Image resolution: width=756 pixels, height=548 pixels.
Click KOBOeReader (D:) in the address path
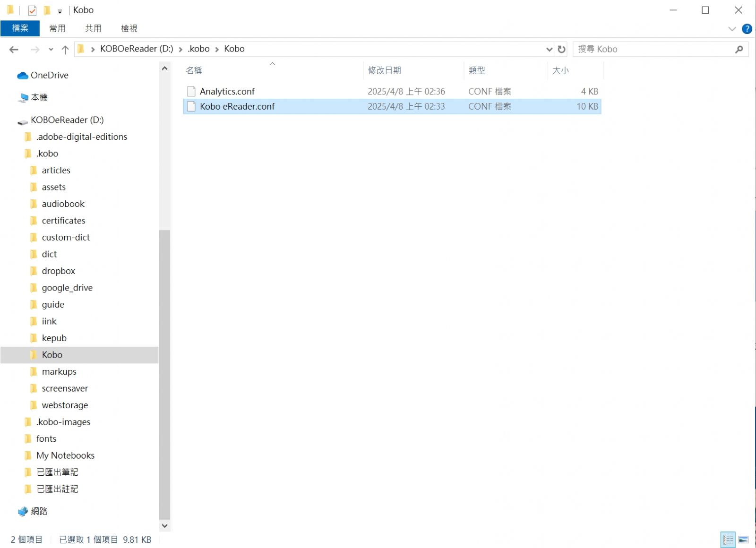[x=137, y=49]
